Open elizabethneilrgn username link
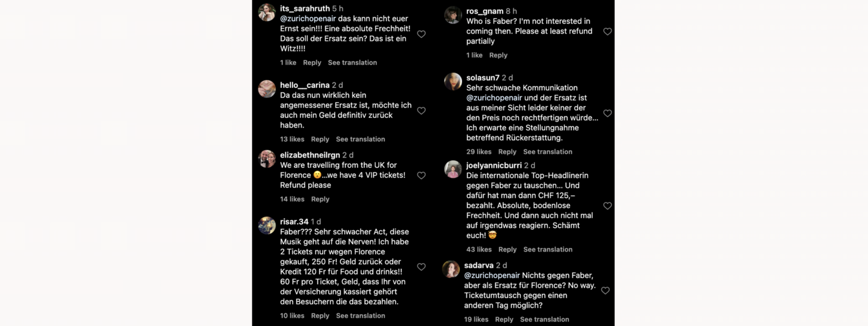868x326 pixels. coord(310,155)
